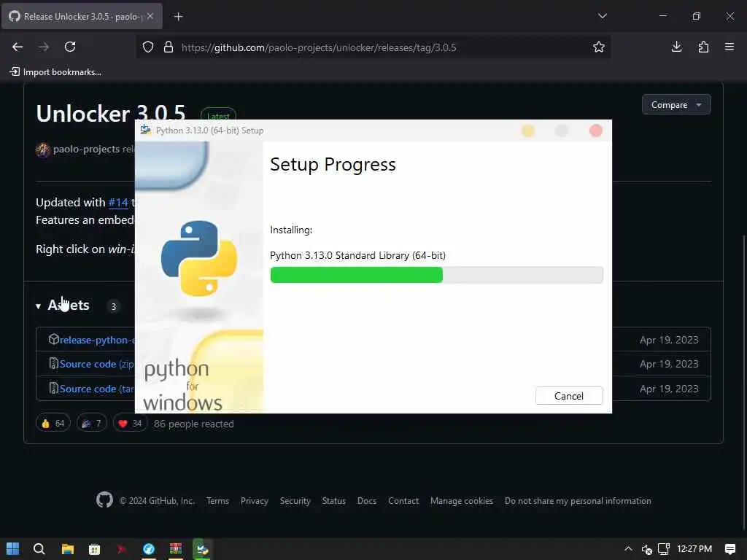Click the GitHub logo in footer
The width and height of the screenshot is (747, 560).
105,500
